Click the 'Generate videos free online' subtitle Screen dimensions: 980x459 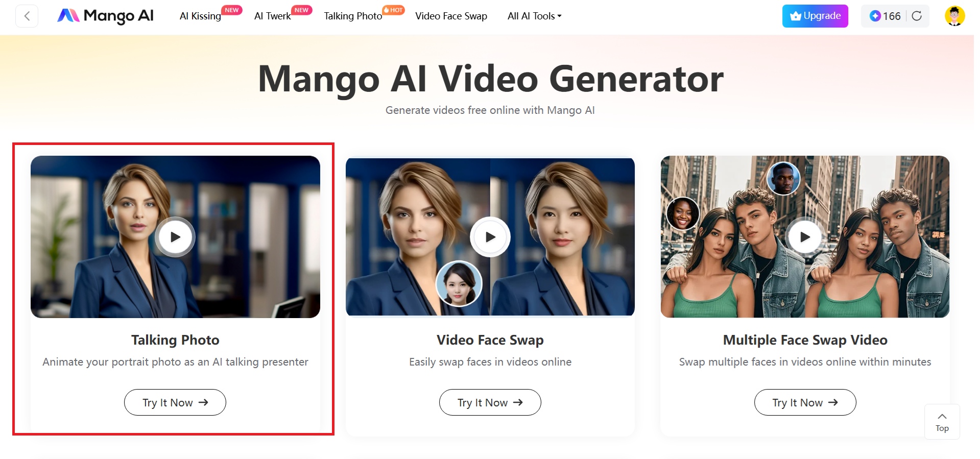point(490,110)
